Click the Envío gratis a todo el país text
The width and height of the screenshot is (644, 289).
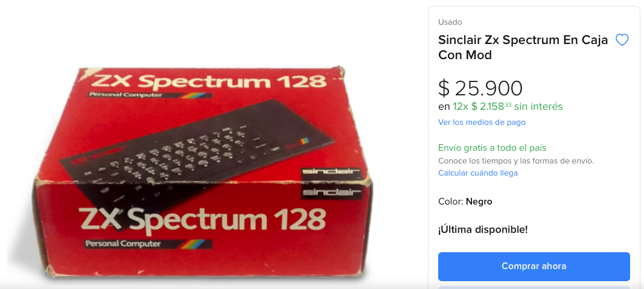[x=492, y=148]
